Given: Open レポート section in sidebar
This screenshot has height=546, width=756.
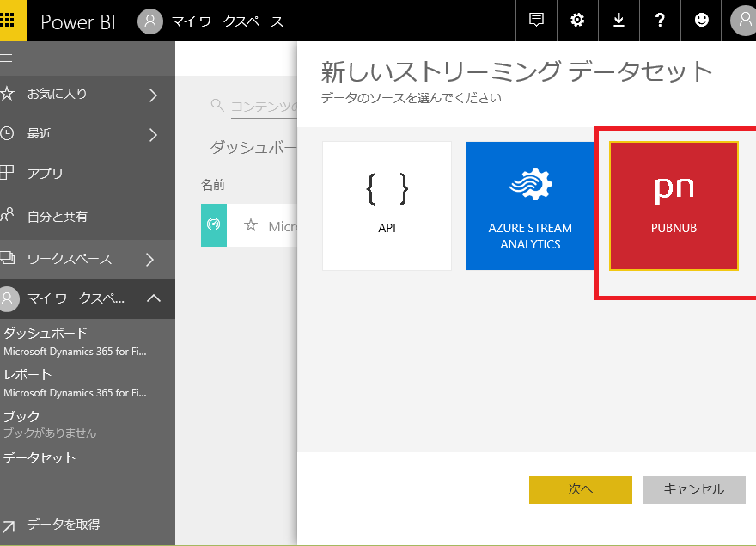Looking at the screenshot, I should (x=27, y=374).
